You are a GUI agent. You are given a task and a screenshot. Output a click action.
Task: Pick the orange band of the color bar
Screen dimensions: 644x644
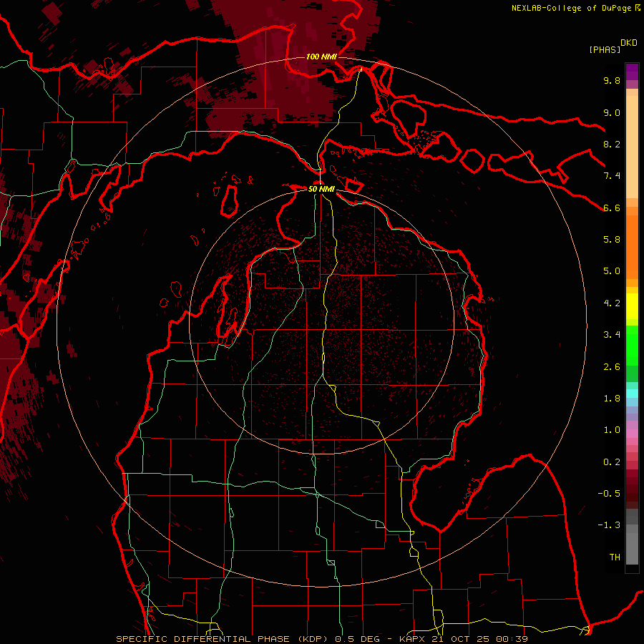(632, 246)
